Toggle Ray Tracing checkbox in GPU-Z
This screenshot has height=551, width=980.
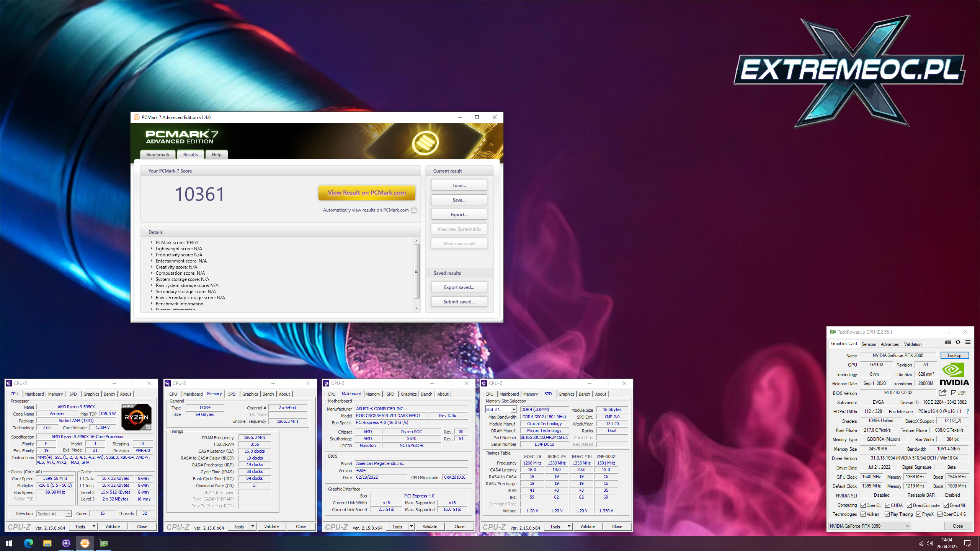tap(887, 514)
